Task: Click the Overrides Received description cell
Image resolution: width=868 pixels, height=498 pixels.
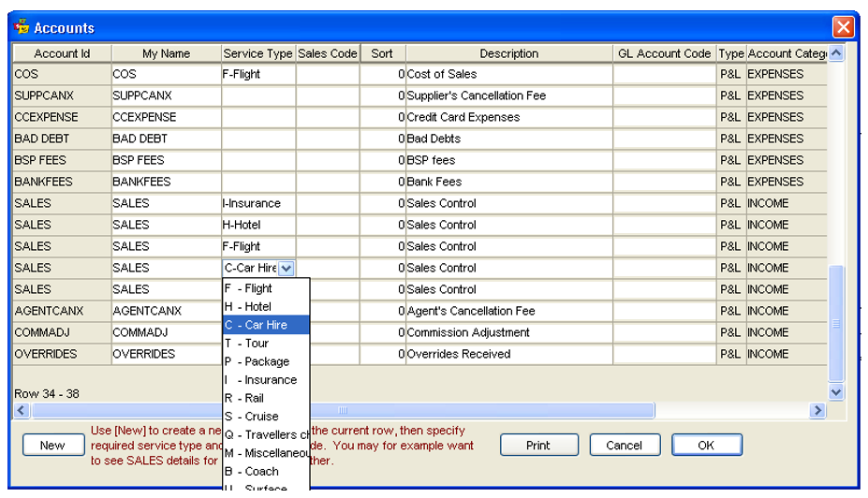Action: tap(509, 354)
